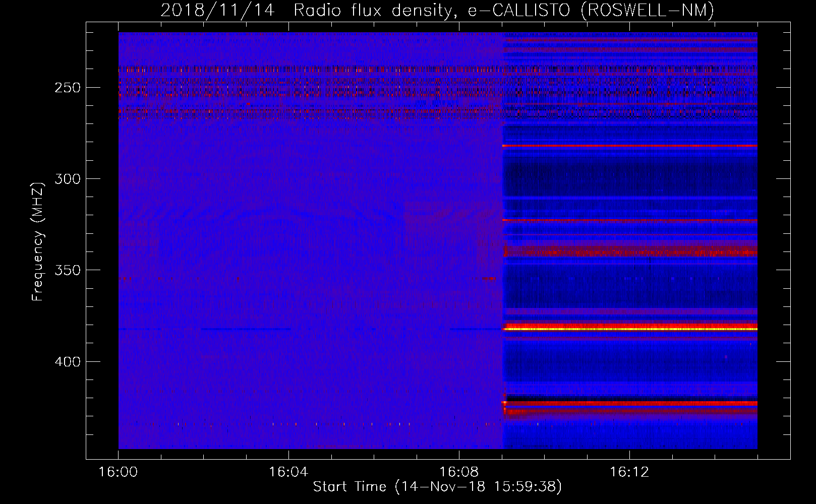Click the thin red band near 282 MHz
The image size is (816, 504).
[x=630, y=146]
